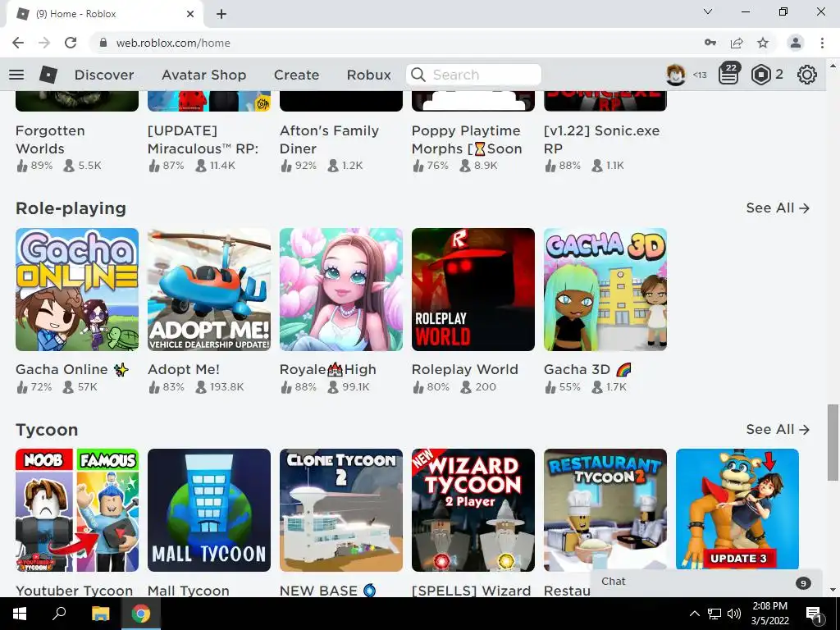Open the Robux balance icon
Screen dimensions: 840x630
tap(760, 75)
